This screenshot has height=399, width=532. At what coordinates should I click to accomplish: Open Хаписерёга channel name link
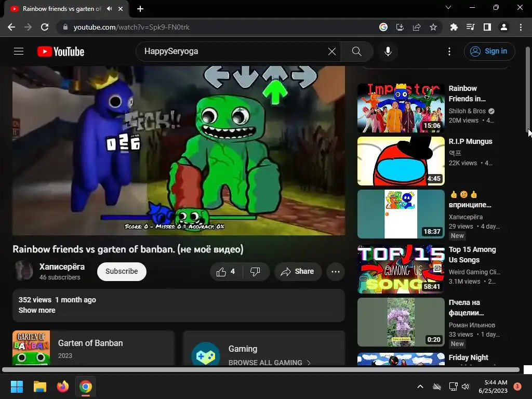pyautogui.click(x=62, y=267)
